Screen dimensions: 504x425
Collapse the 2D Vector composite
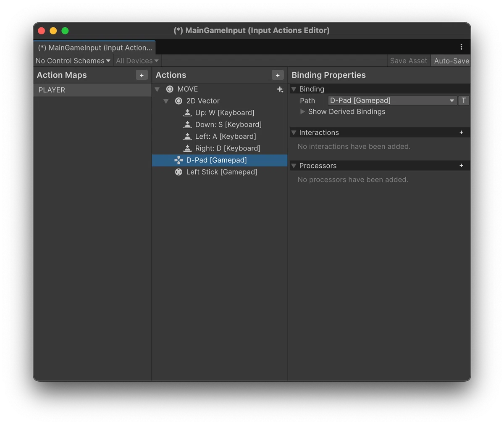point(166,101)
